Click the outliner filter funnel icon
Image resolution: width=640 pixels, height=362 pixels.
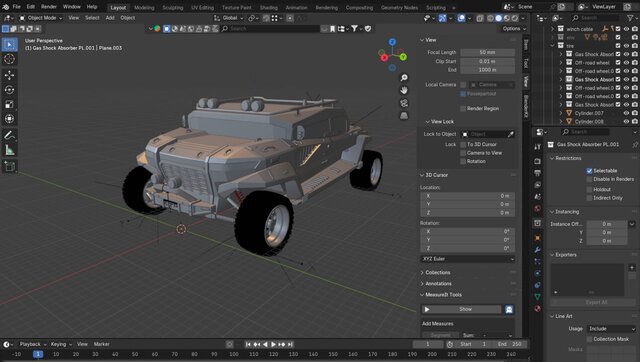pos(630,18)
